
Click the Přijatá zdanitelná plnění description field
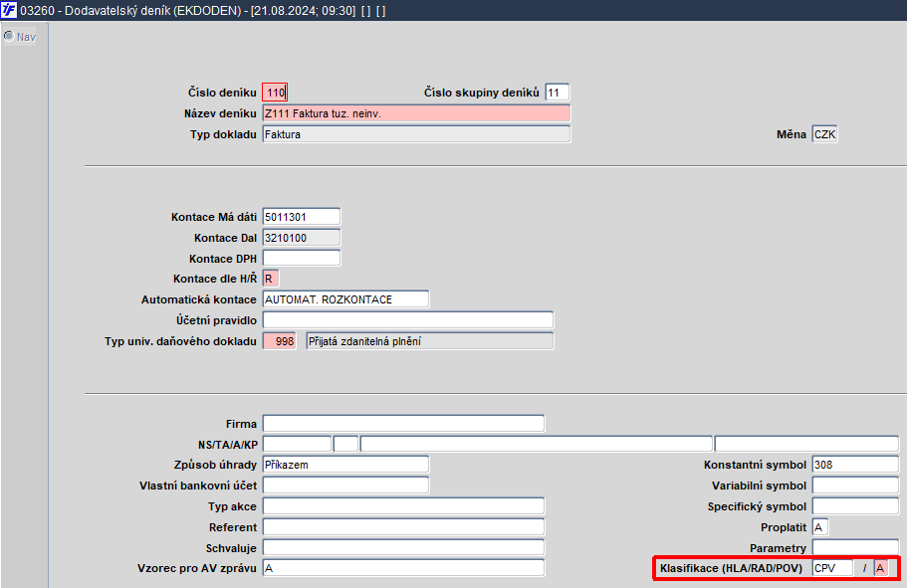[x=430, y=341]
